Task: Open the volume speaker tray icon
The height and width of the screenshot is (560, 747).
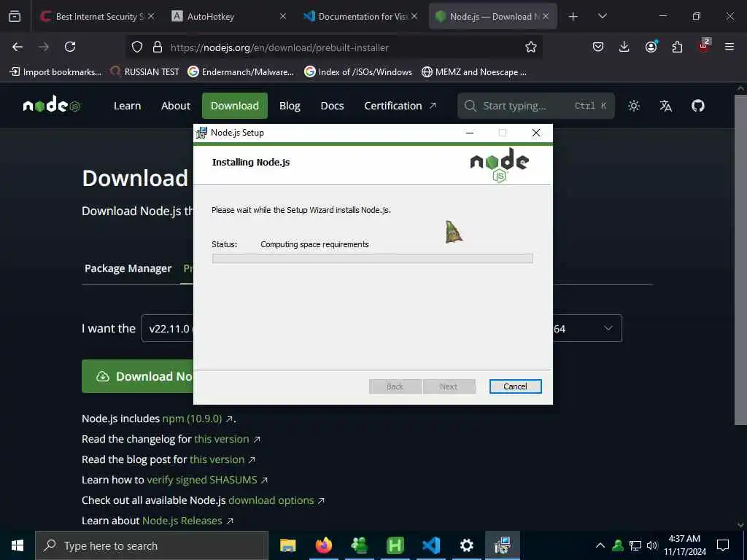Action: (652, 545)
